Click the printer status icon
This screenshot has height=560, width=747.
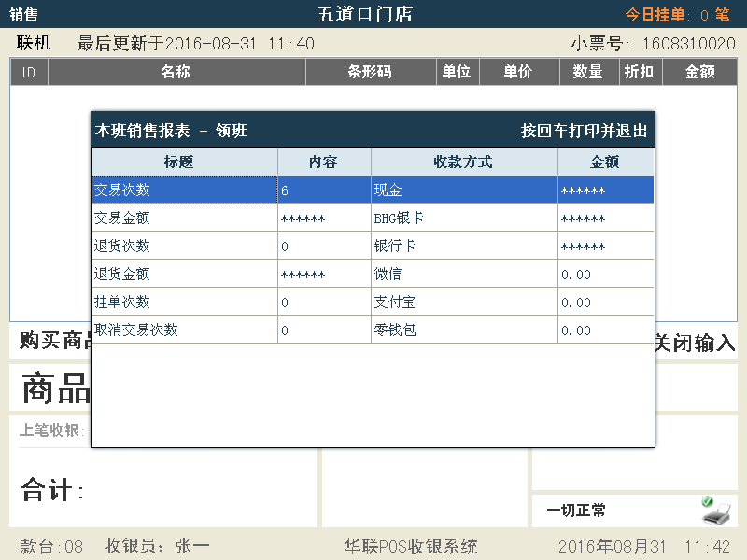point(716,511)
